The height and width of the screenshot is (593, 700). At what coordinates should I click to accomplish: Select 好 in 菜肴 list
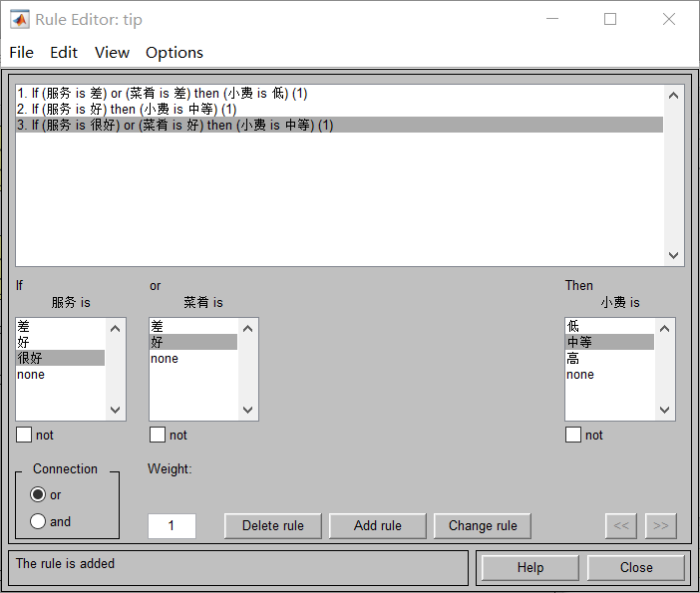[193, 342]
